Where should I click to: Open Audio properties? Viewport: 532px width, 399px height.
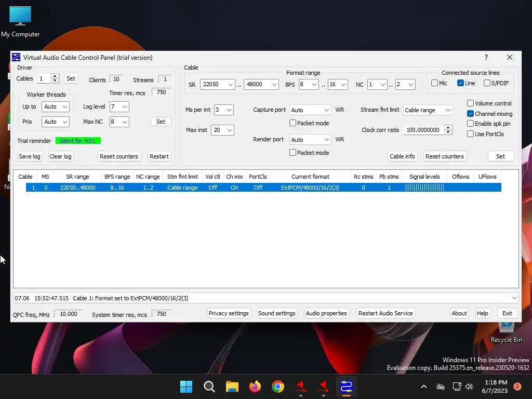(x=326, y=313)
